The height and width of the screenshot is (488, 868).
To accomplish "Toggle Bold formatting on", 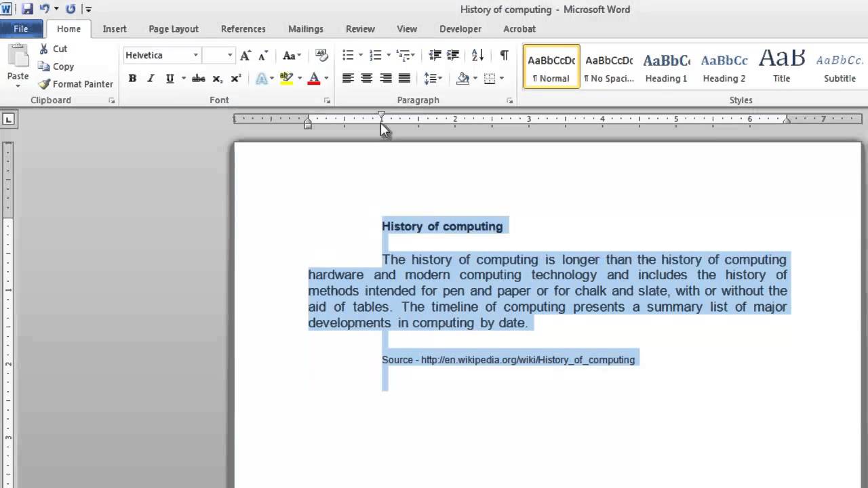I will pos(132,79).
